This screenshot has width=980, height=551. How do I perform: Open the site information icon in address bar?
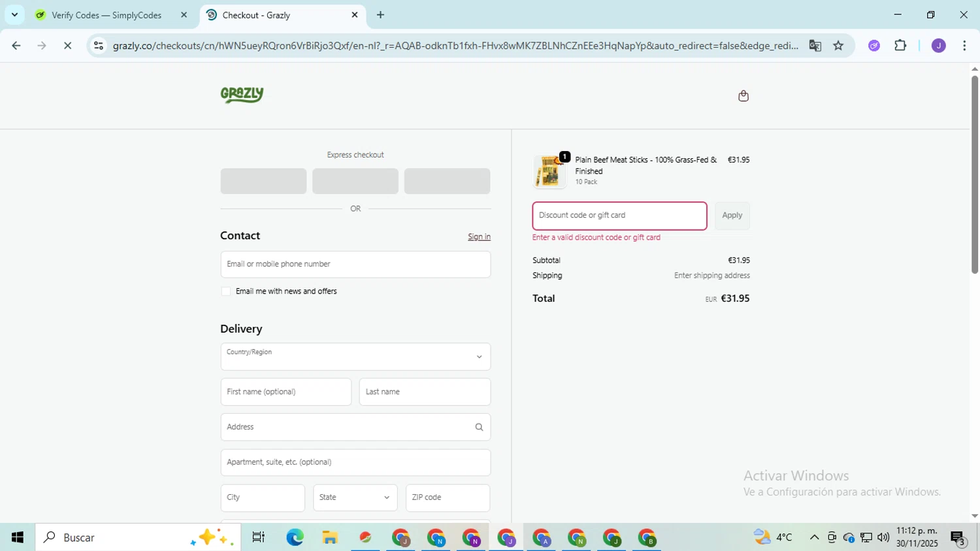click(x=99, y=46)
